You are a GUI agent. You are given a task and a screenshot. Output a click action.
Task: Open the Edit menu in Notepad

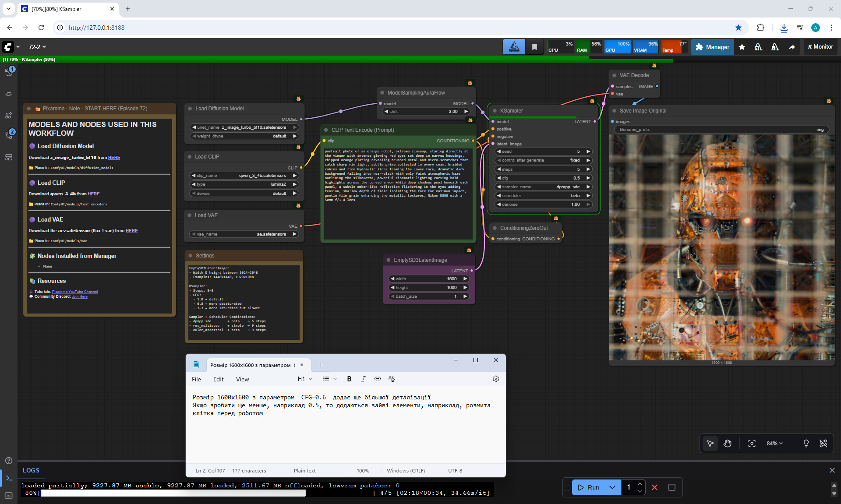click(218, 379)
